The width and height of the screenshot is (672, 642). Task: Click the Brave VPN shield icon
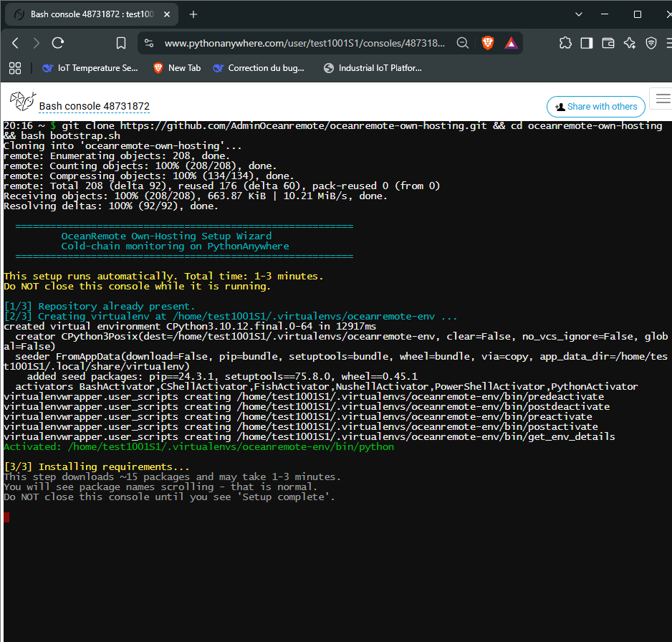pyautogui.click(x=651, y=43)
